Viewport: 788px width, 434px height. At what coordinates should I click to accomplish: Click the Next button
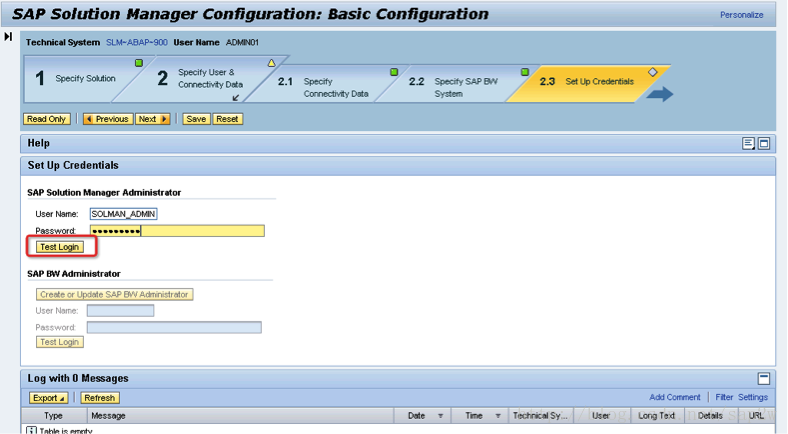click(x=153, y=119)
